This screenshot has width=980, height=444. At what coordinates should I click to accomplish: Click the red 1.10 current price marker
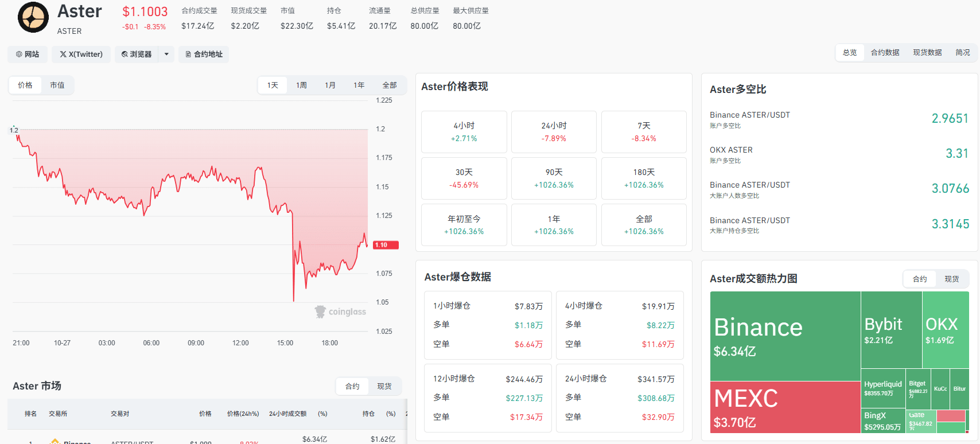pyautogui.click(x=386, y=245)
